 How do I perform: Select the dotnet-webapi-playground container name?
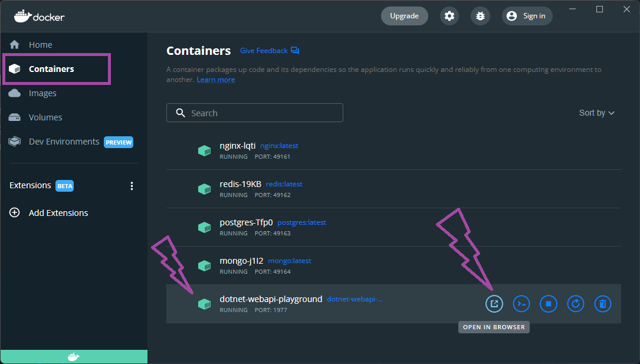[x=271, y=299]
